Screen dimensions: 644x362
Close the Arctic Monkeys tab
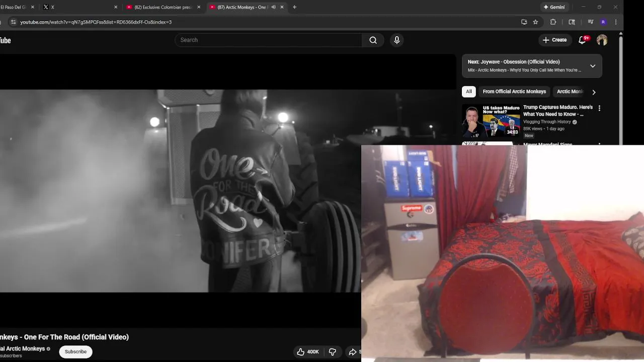click(282, 7)
